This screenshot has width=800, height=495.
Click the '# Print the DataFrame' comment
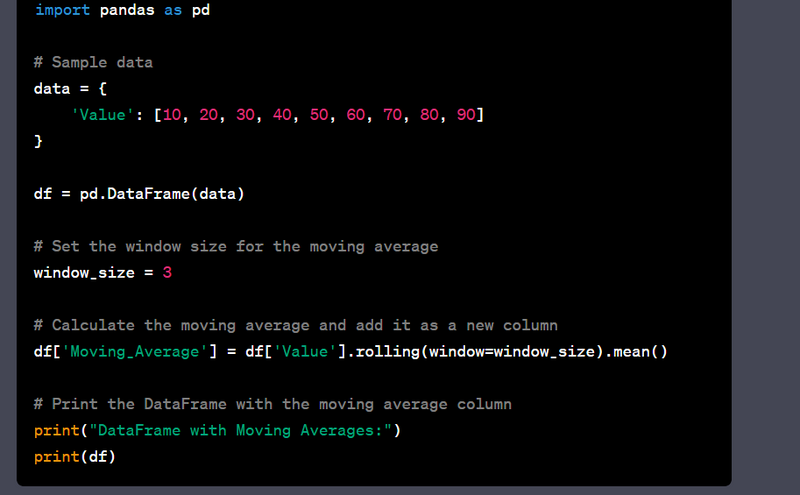[272, 404]
